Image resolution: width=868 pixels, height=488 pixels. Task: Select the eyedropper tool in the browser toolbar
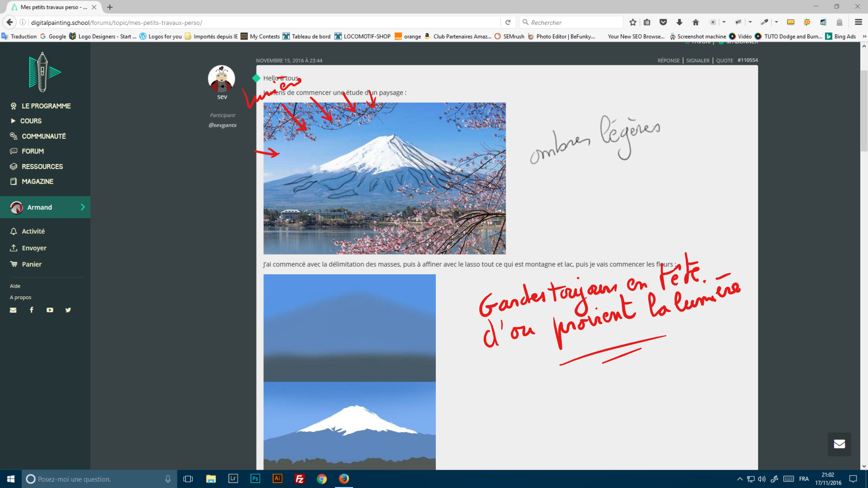point(765,22)
